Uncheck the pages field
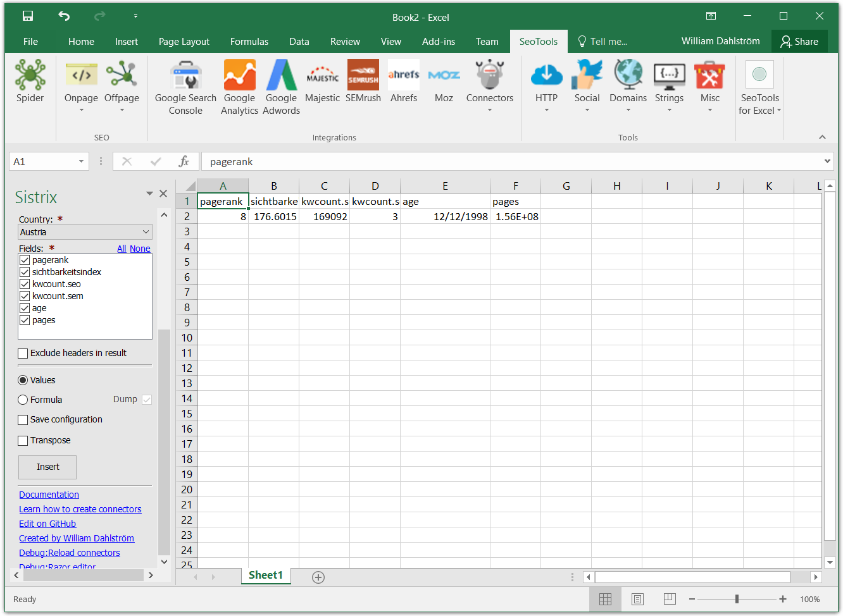The width and height of the screenshot is (843, 616). (25, 320)
